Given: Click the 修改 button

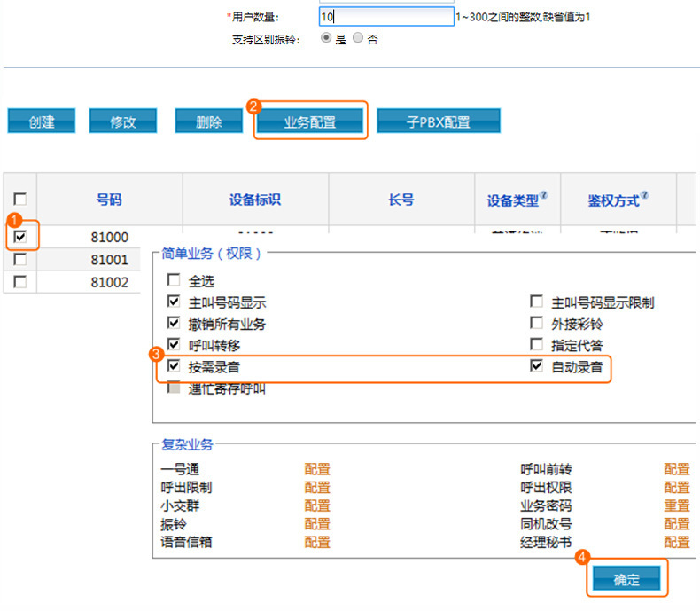Looking at the screenshot, I should click(x=123, y=121).
